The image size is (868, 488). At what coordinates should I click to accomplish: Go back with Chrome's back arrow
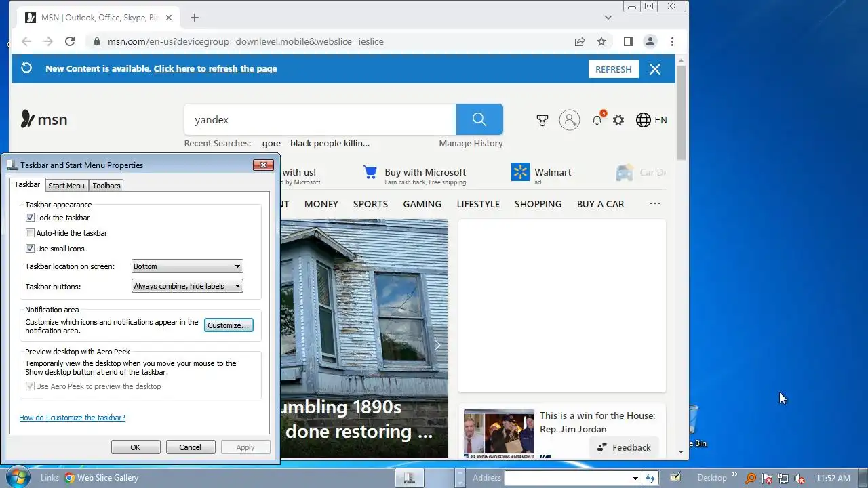click(x=26, y=41)
